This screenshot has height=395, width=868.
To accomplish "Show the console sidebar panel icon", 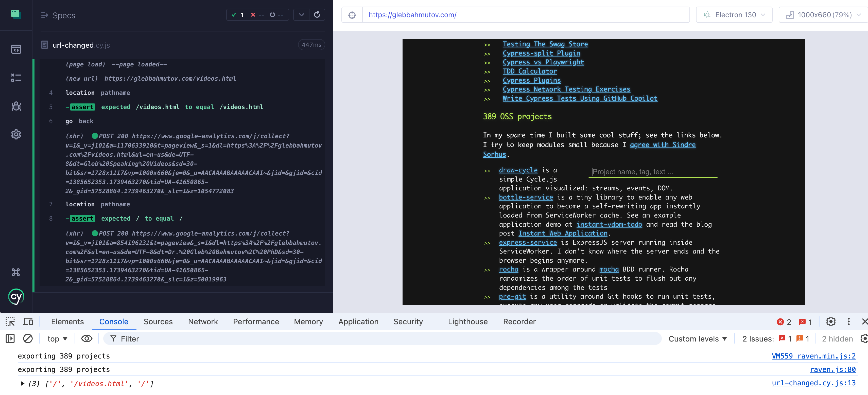I will click(x=10, y=338).
